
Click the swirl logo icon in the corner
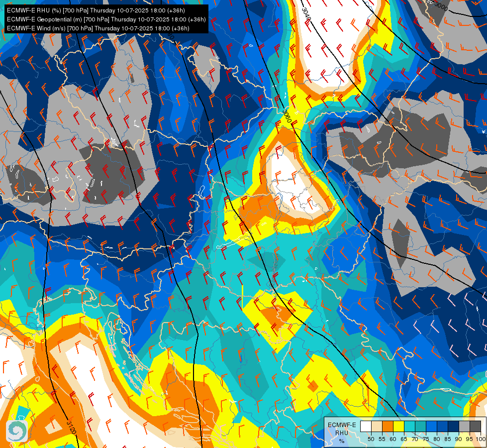click(17, 431)
